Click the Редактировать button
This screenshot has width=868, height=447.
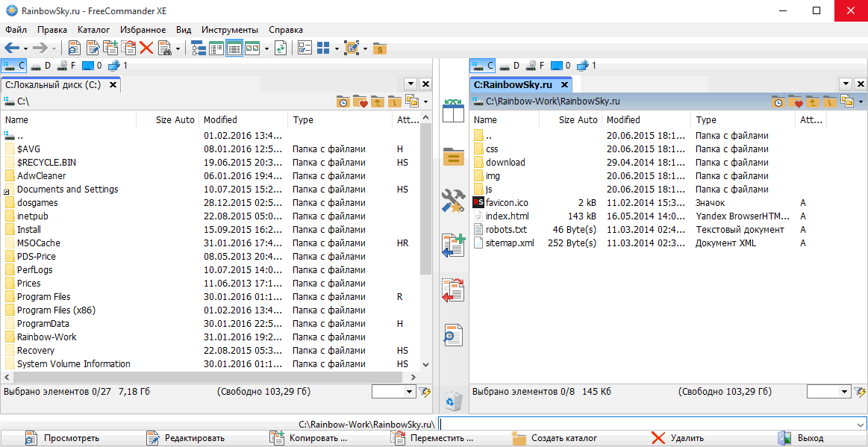coord(185,439)
